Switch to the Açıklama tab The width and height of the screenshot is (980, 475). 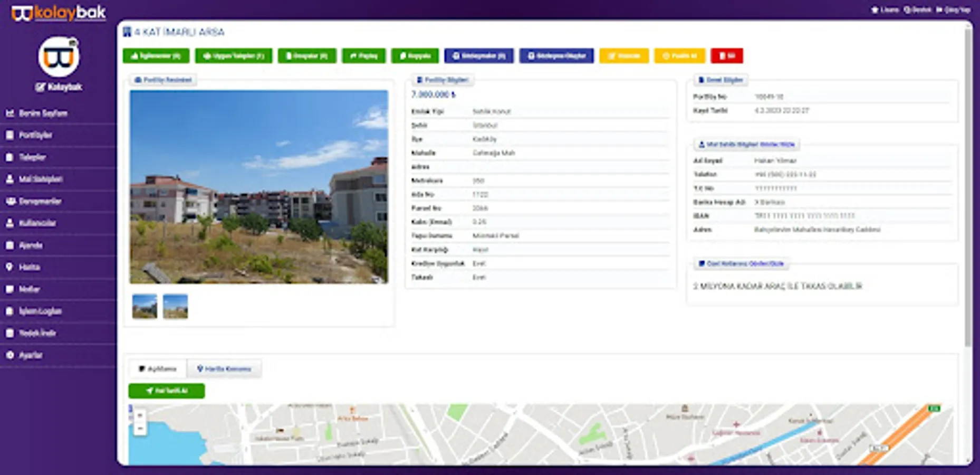pos(158,368)
